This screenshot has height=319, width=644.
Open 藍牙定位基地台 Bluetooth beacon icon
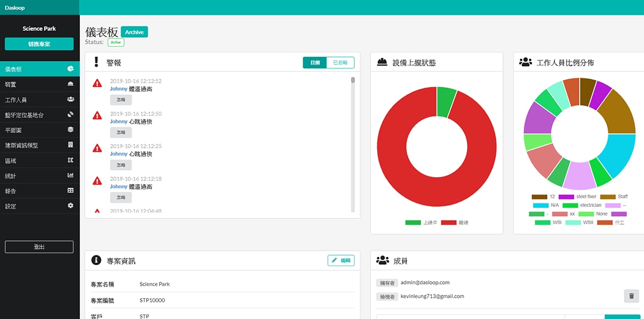click(x=70, y=115)
